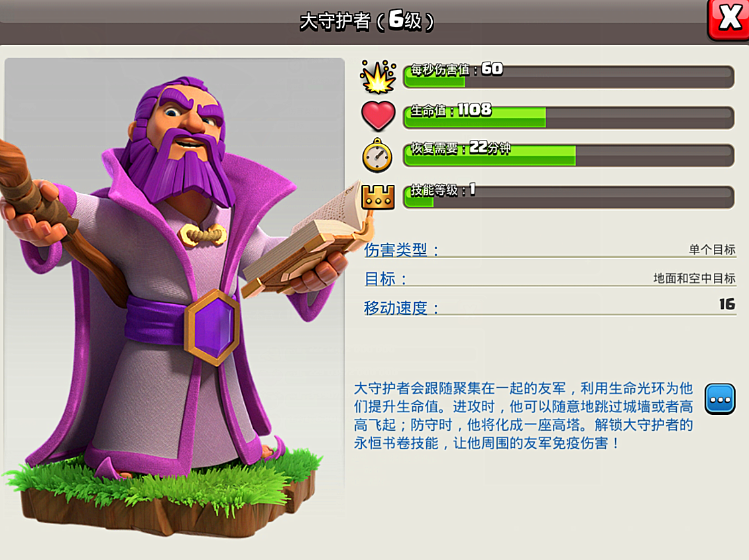
Task: Select the 目标 target type row
Action: point(549,278)
